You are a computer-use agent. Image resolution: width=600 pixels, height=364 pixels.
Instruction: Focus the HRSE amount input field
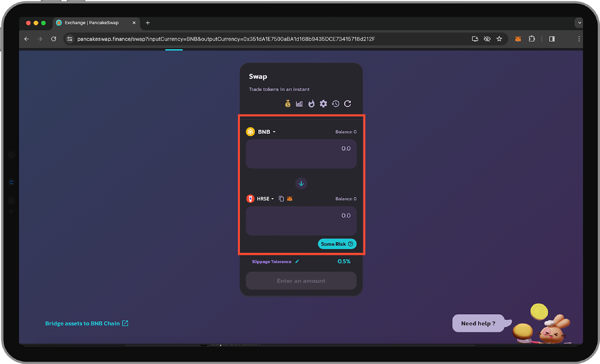(x=301, y=221)
